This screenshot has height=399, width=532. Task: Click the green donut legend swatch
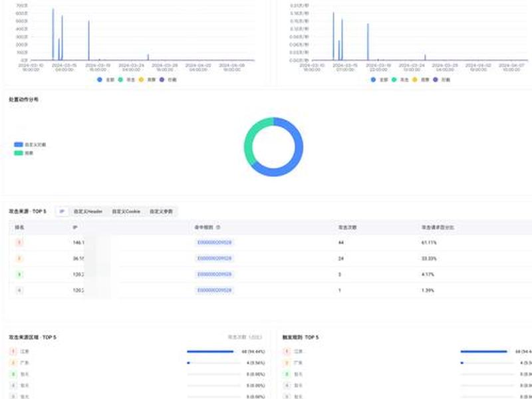[x=19, y=153]
